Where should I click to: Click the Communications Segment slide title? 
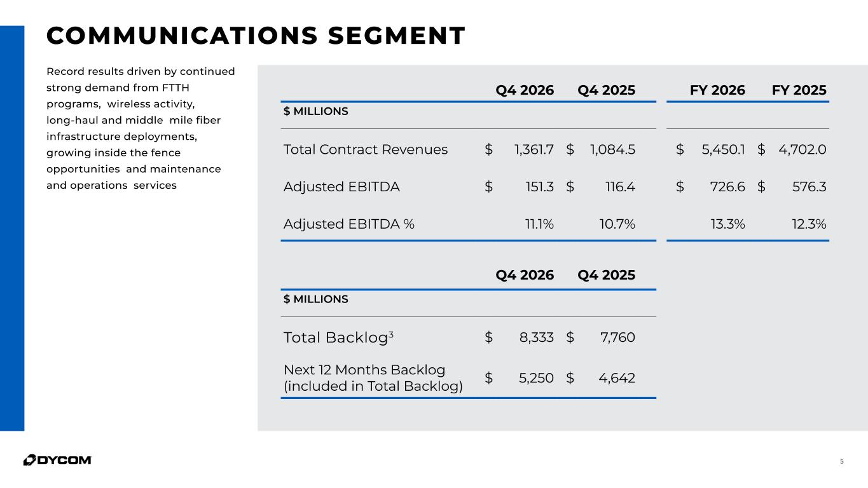coord(256,36)
